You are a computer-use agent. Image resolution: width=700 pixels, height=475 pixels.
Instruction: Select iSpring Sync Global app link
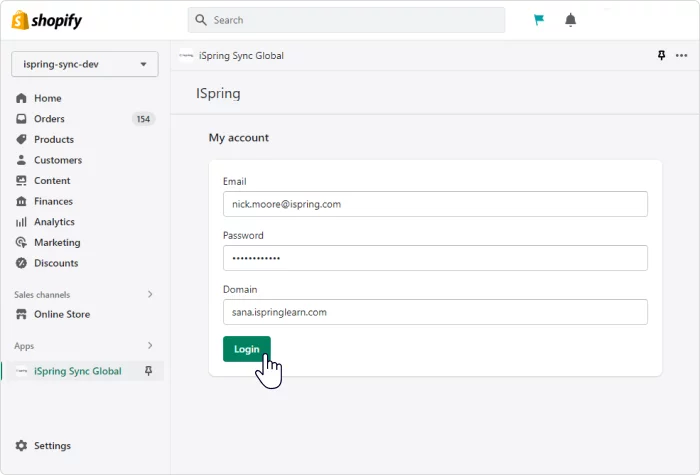pyautogui.click(x=78, y=371)
